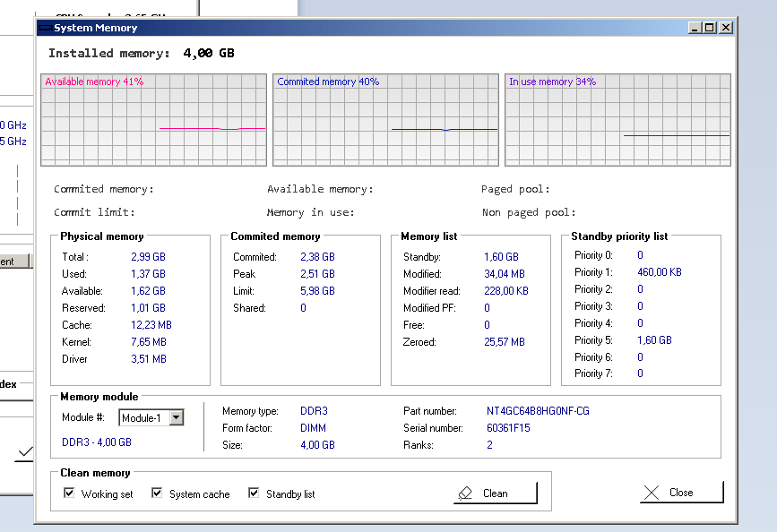
Task: Minimize the System Memory window
Action: (x=695, y=28)
